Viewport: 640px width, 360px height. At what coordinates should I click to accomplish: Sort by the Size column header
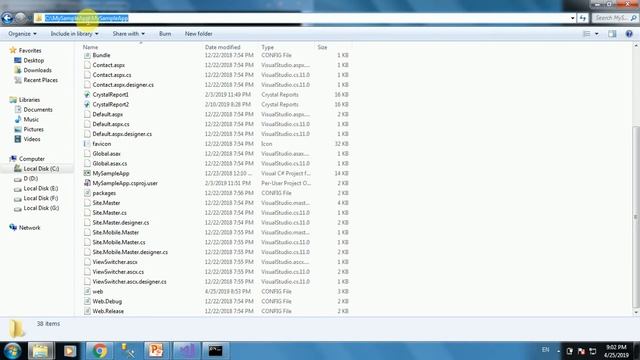322,47
